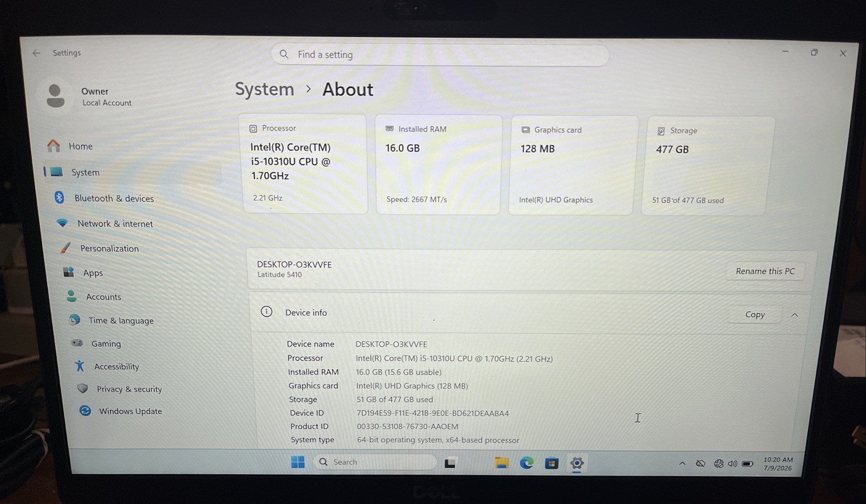The width and height of the screenshot is (866, 504).
Task: Click the Product ID value 00330-53108-76730-AAOEM
Action: click(x=407, y=427)
